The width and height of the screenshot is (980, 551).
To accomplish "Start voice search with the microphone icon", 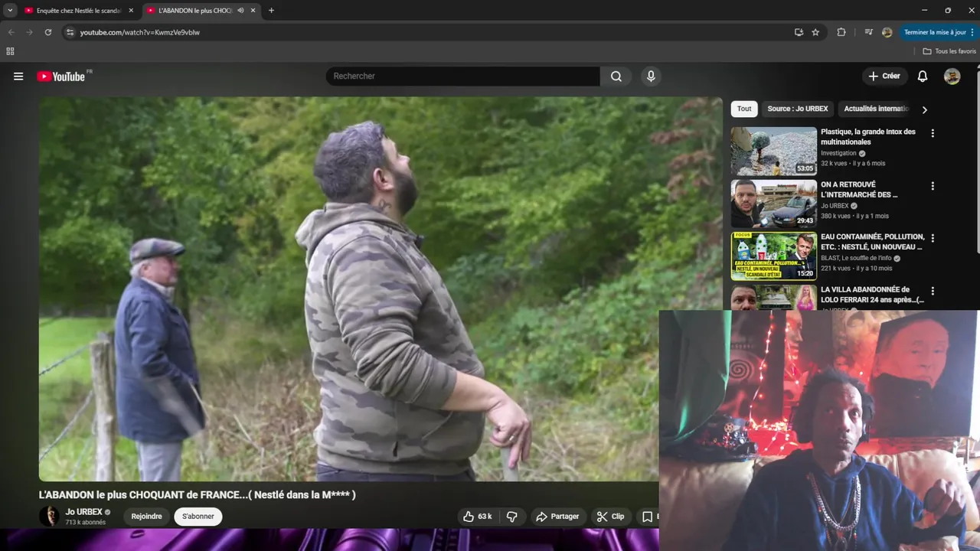I will pos(651,77).
